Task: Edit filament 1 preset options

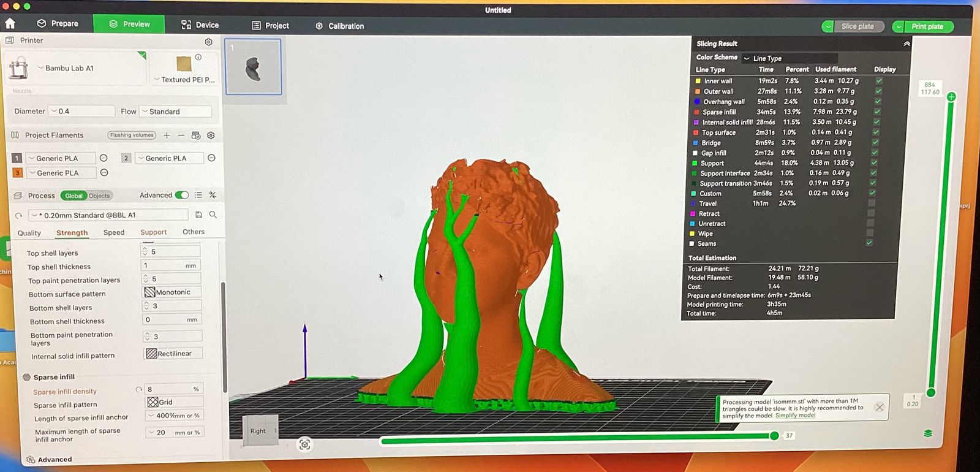Action: [104, 158]
